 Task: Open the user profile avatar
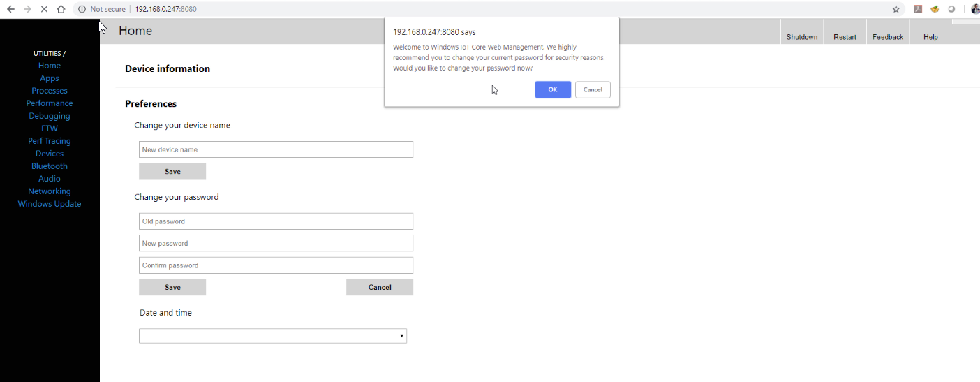975,9
